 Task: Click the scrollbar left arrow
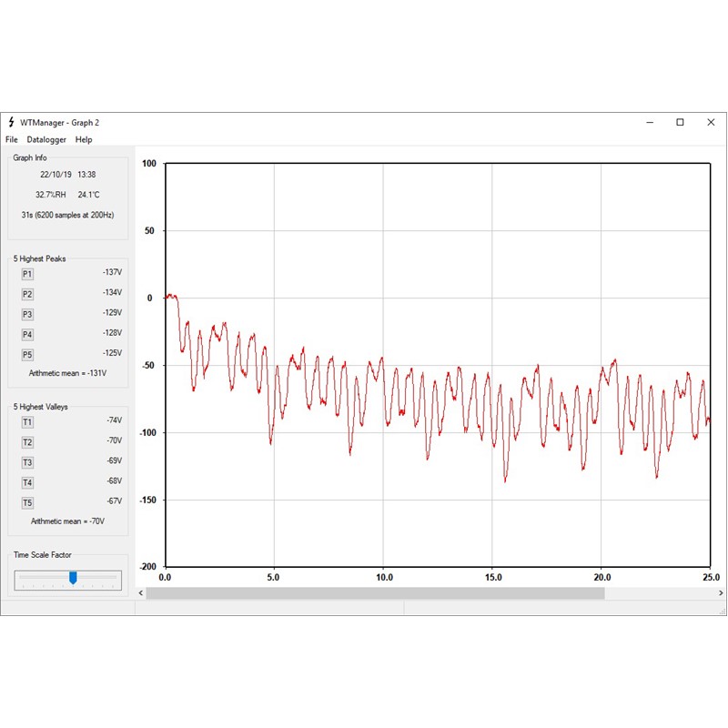pos(140,593)
